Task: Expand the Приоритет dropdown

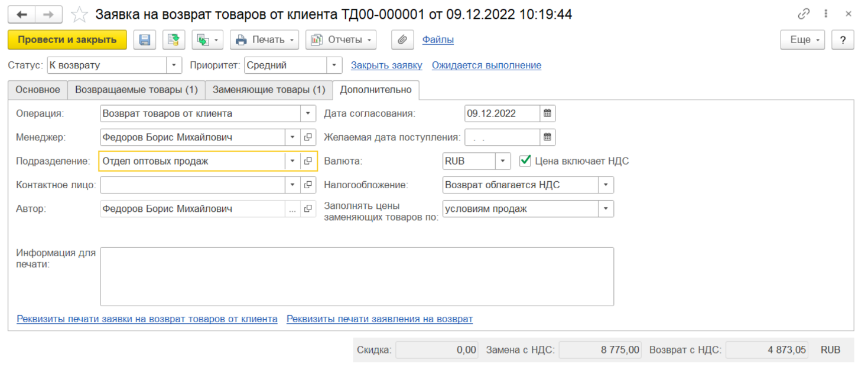Action: 334,66
